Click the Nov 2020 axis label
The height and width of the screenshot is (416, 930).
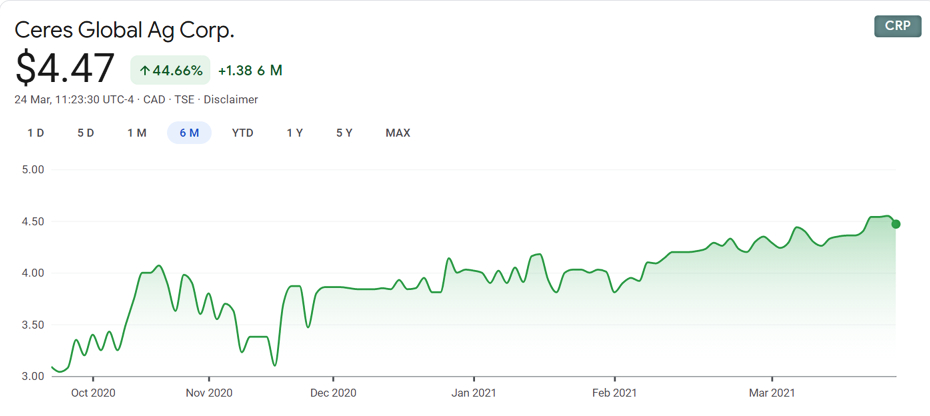tap(209, 393)
